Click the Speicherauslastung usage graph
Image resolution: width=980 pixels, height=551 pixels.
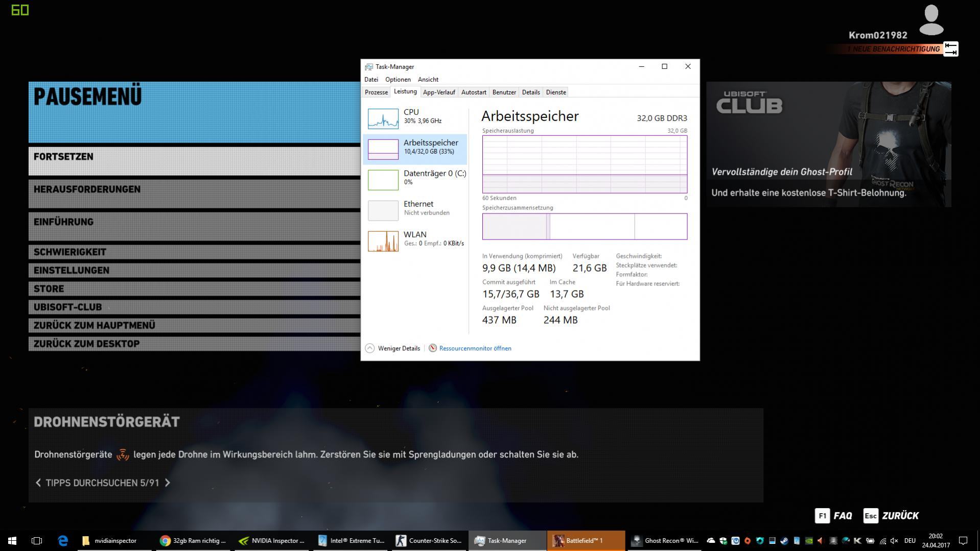pos(585,164)
